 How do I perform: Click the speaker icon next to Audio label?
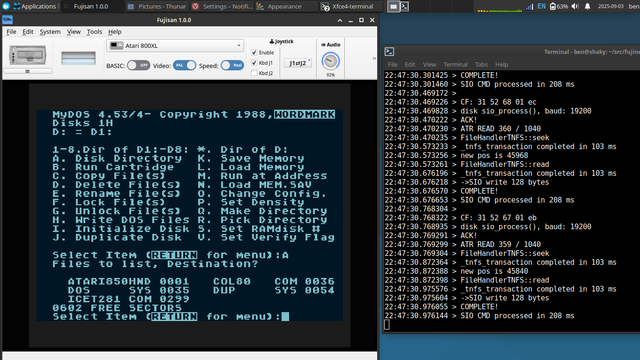coord(323,44)
